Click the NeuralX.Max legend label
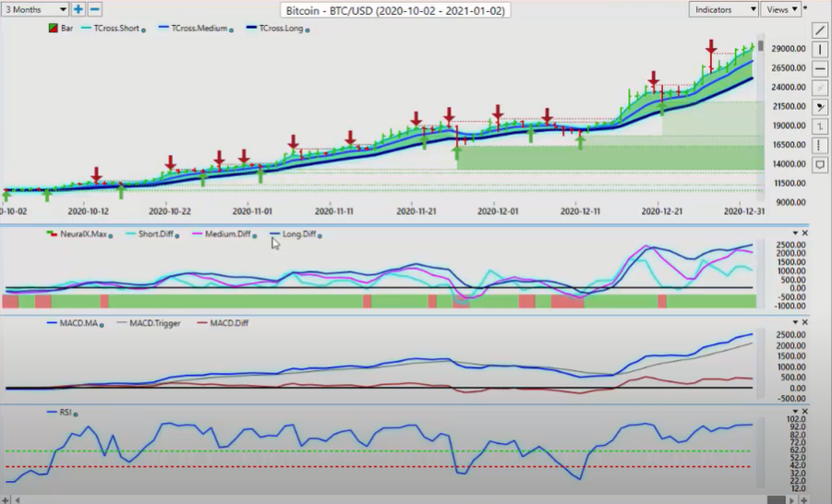Image resolution: width=832 pixels, height=504 pixels. click(x=83, y=234)
